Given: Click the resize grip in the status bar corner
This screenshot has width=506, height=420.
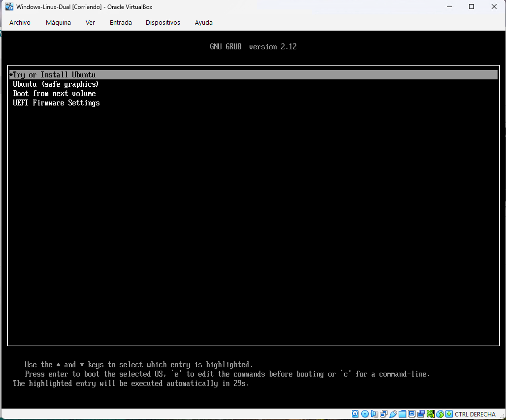Looking at the screenshot, I should pos(502,416).
